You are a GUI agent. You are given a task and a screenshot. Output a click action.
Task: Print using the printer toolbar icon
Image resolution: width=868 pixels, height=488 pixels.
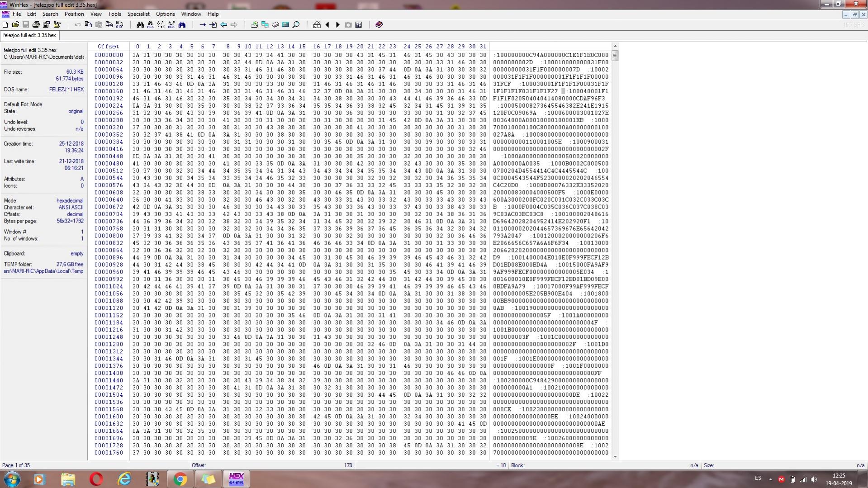pos(36,25)
